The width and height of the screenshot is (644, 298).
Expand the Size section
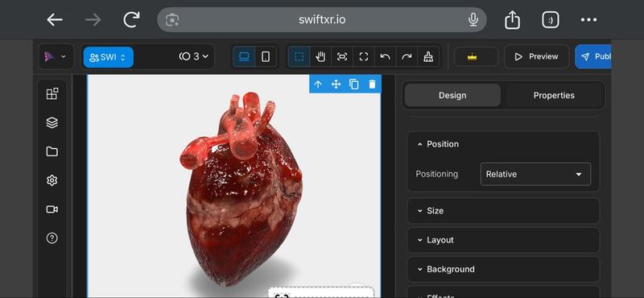503,211
